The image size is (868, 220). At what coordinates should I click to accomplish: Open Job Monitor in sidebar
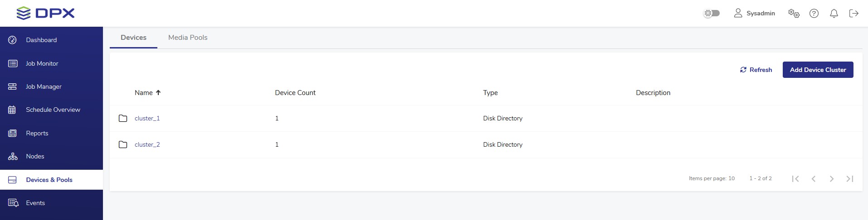pyautogui.click(x=42, y=63)
